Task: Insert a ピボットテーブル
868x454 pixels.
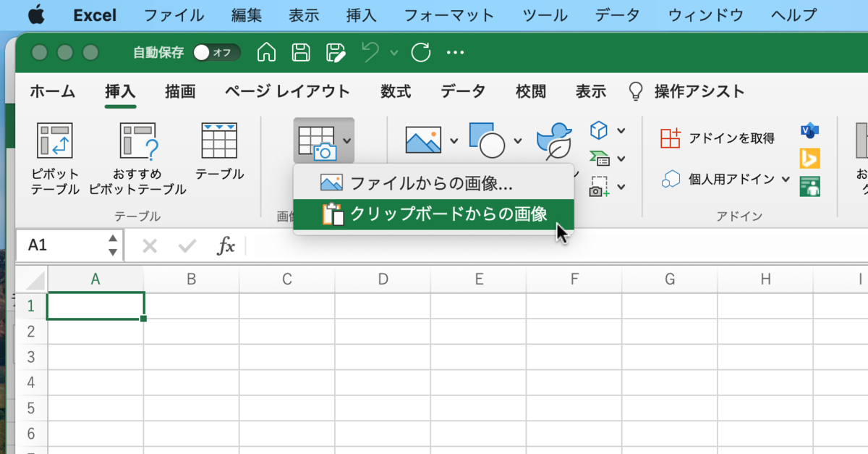Action: (x=55, y=158)
